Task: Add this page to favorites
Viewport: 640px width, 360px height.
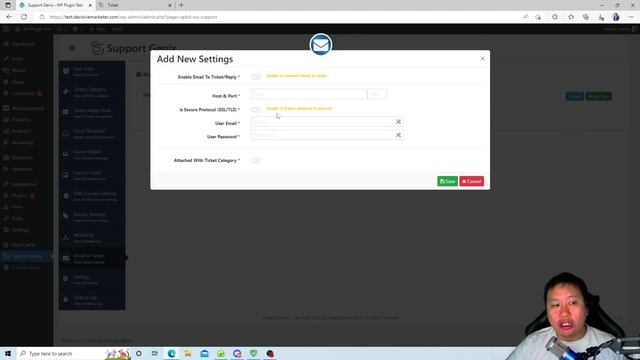Action: pos(538,17)
